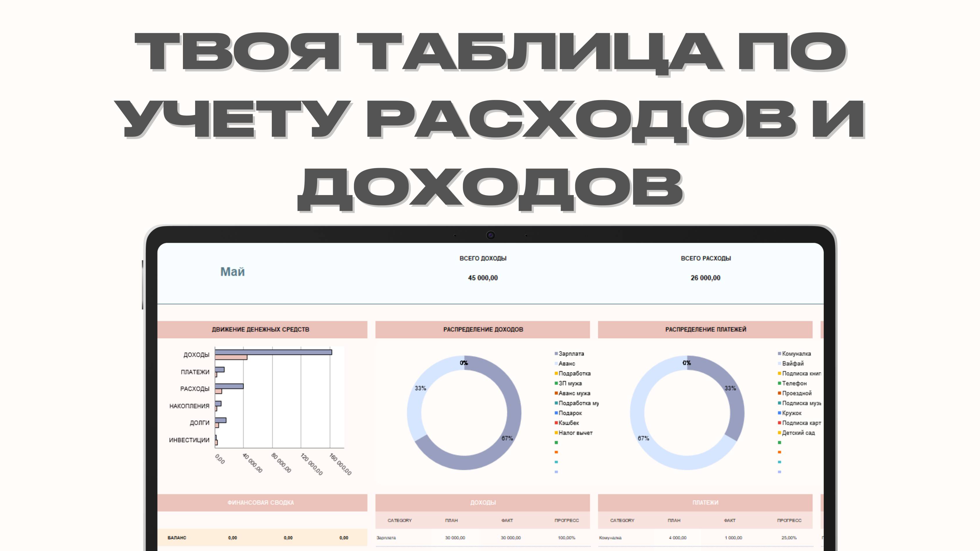
Task: Click the Май month title
Action: (x=233, y=271)
